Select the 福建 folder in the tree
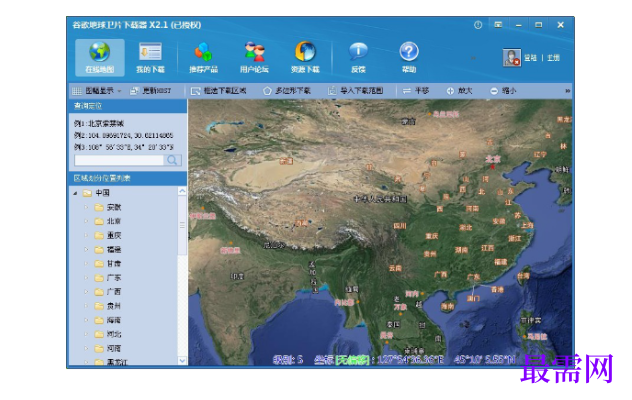This screenshot has width=632, height=400. point(108,250)
